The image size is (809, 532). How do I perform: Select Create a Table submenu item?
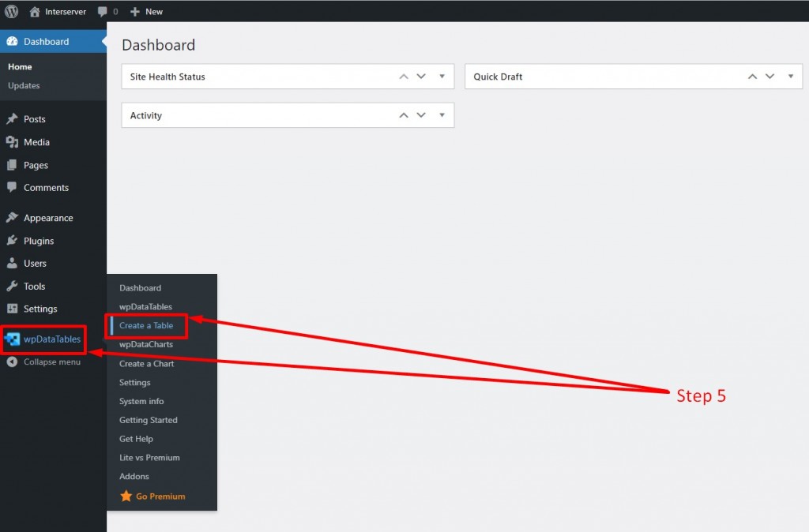(x=146, y=325)
